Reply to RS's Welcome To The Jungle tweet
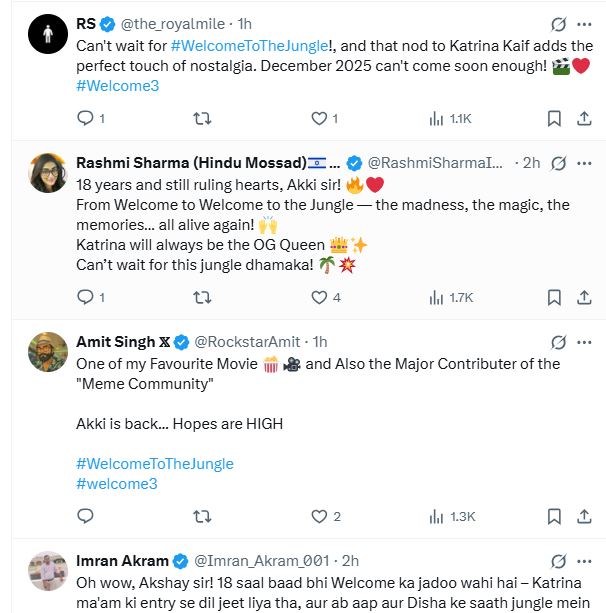The height and width of the screenshot is (613, 606). pos(85,118)
